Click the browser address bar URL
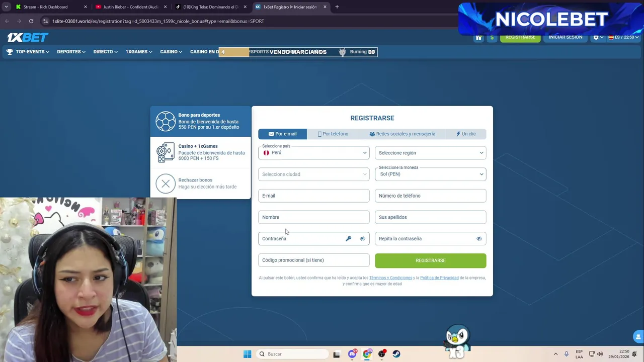This screenshot has height=362, width=644. point(158,21)
